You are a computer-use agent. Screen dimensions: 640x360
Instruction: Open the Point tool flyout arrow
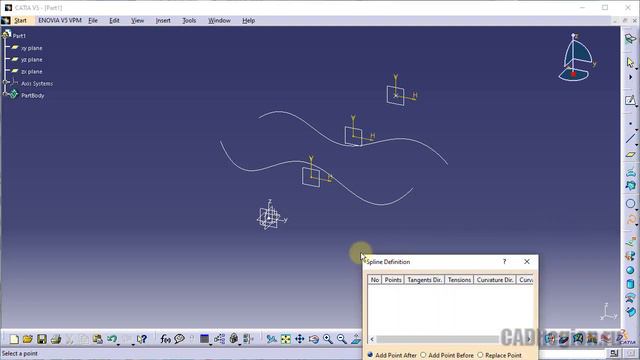pos(636,129)
